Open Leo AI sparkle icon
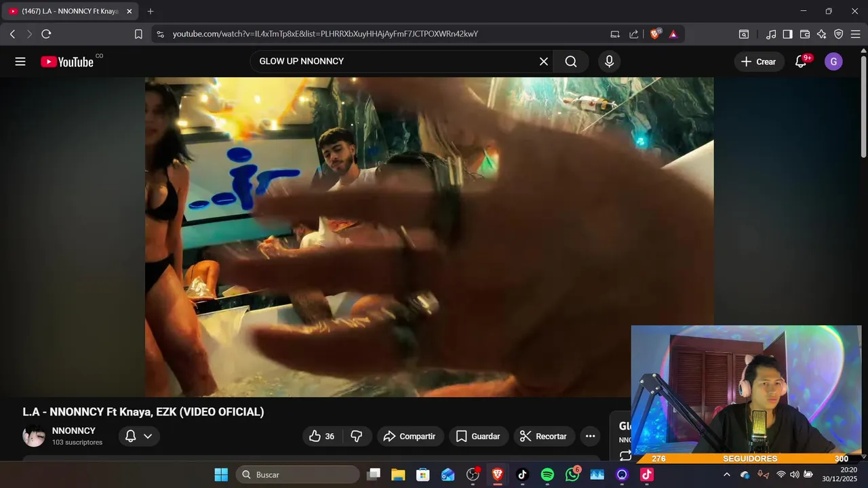The width and height of the screenshot is (868, 488). pyautogui.click(x=822, y=34)
